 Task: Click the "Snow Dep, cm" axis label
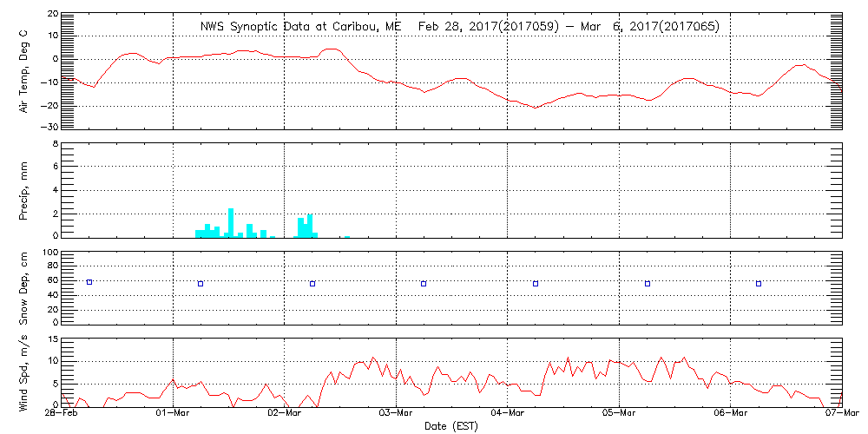[x=23, y=286]
